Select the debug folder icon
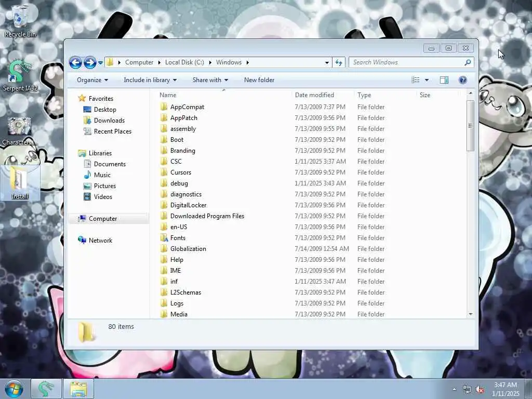The height and width of the screenshot is (399, 532). click(x=164, y=183)
